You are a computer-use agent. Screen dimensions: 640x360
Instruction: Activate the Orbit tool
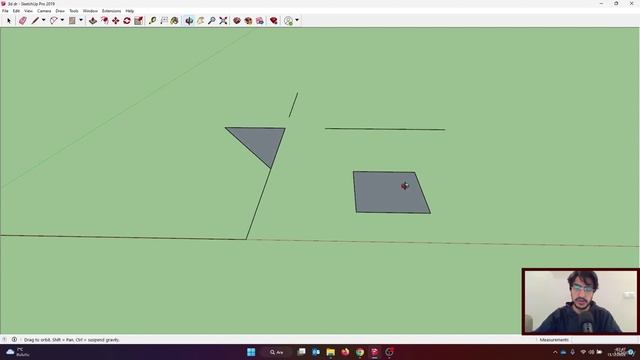coord(189,20)
